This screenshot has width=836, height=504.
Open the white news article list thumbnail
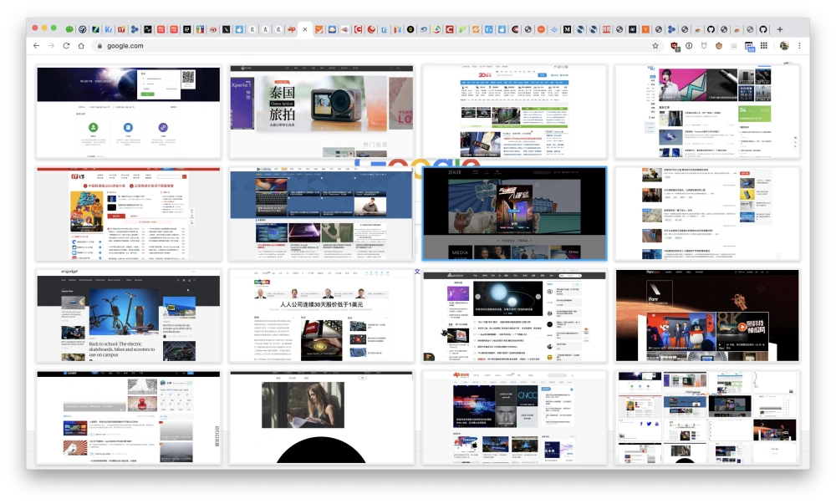click(707, 214)
